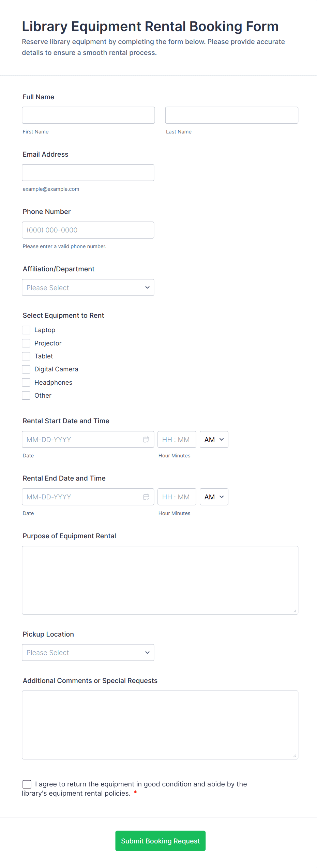Open the Pickup Location dropdown
Viewport: 317px width, 868px height.
pos(88,652)
